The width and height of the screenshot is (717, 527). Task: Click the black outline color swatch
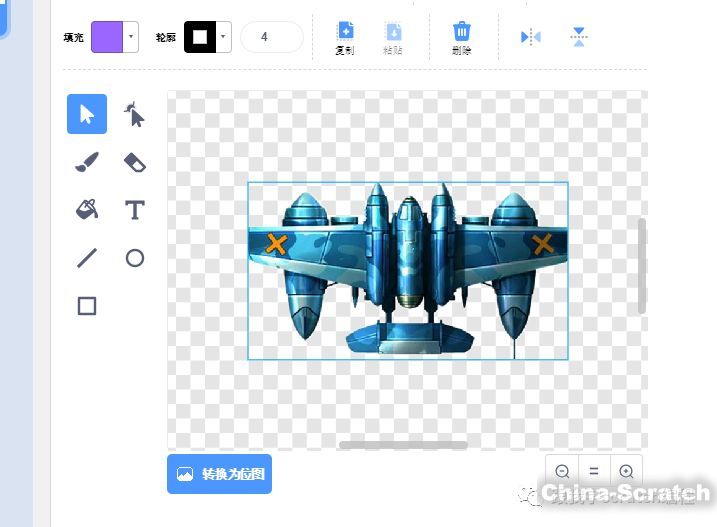(x=200, y=37)
